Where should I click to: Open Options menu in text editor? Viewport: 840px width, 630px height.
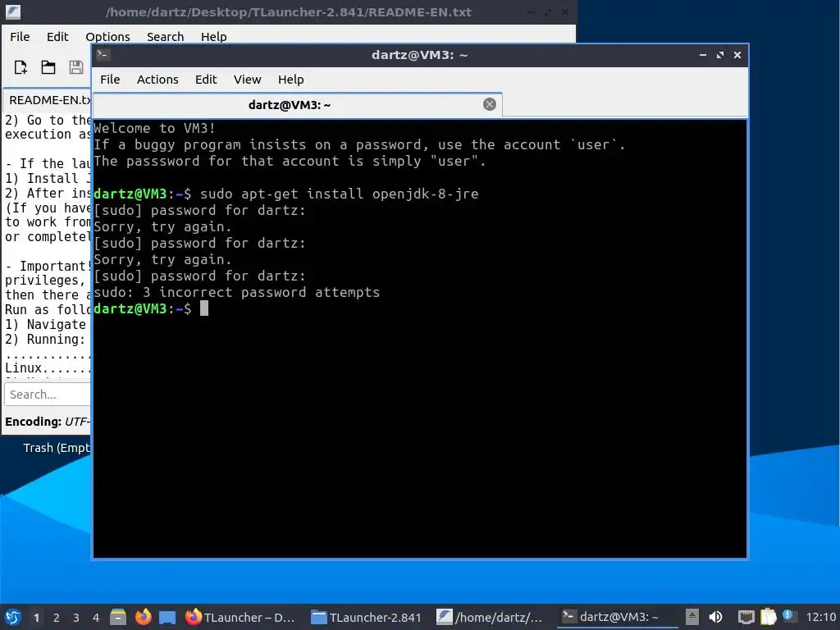(107, 36)
